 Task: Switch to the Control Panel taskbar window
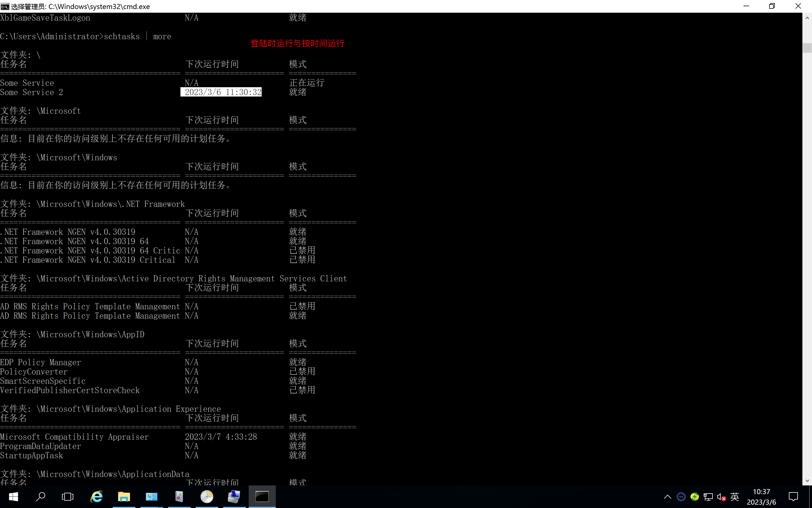[x=152, y=497]
